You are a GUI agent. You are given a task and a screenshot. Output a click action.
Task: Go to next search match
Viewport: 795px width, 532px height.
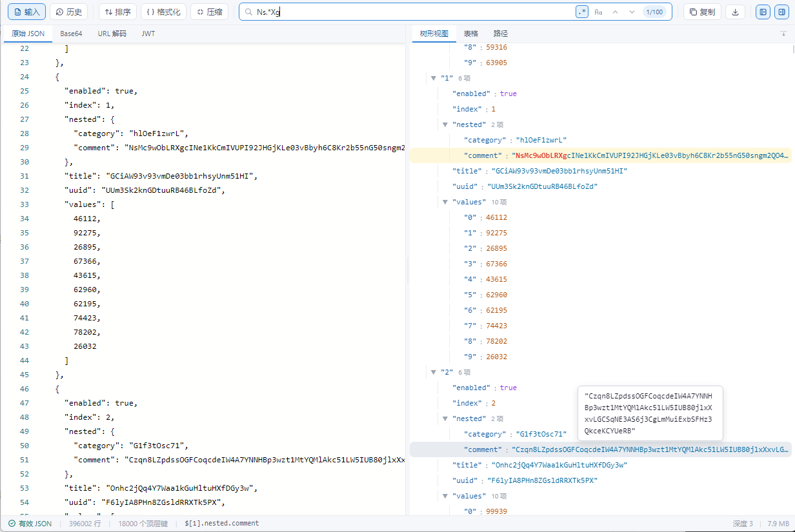coord(632,12)
